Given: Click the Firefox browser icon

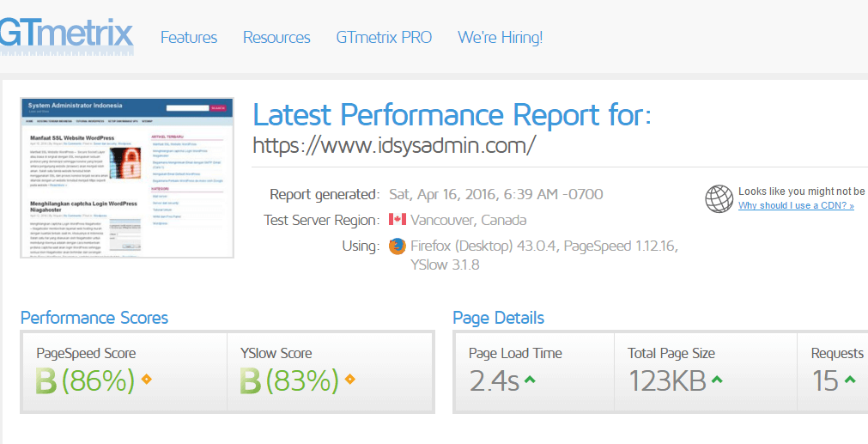Looking at the screenshot, I should coord(397,246).
